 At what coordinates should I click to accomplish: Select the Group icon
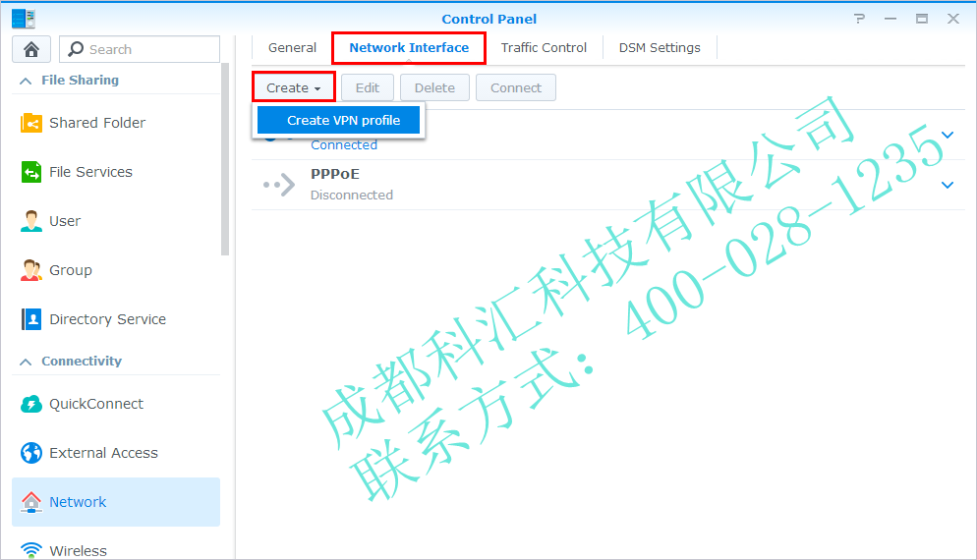coord(31,270)
